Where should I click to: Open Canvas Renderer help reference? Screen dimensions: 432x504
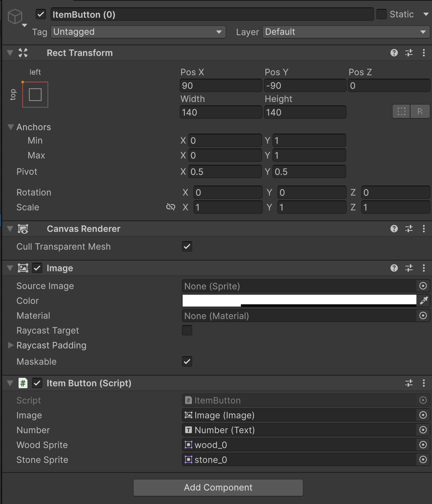coord(394,229)
